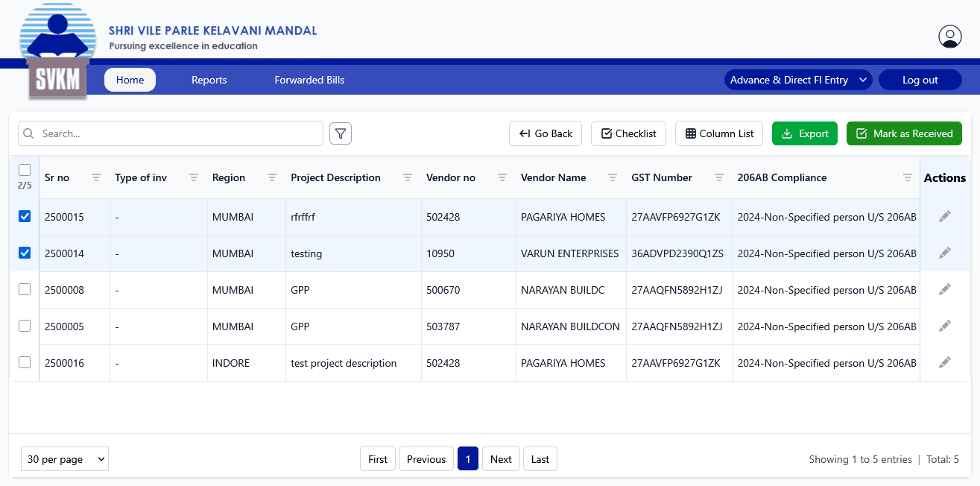Open 206AB Compliance column filter icon
Screen dimensions: 980x486
tap(908, 177)
